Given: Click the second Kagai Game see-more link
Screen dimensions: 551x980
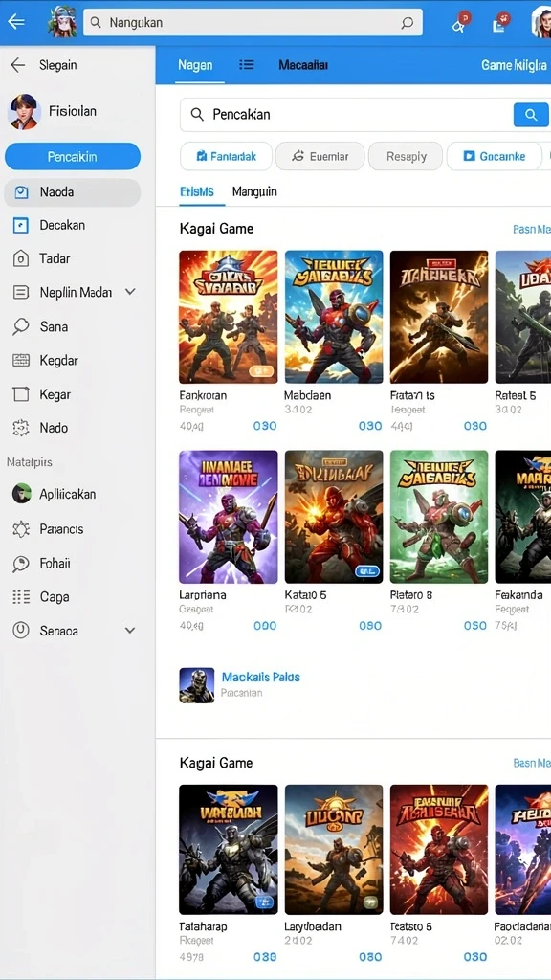Looking at the screenshot, I should tap(532, 763).
